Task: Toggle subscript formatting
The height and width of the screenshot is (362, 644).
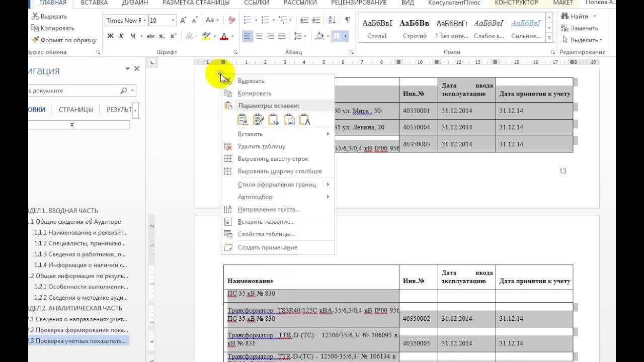Action: [162, 36]
